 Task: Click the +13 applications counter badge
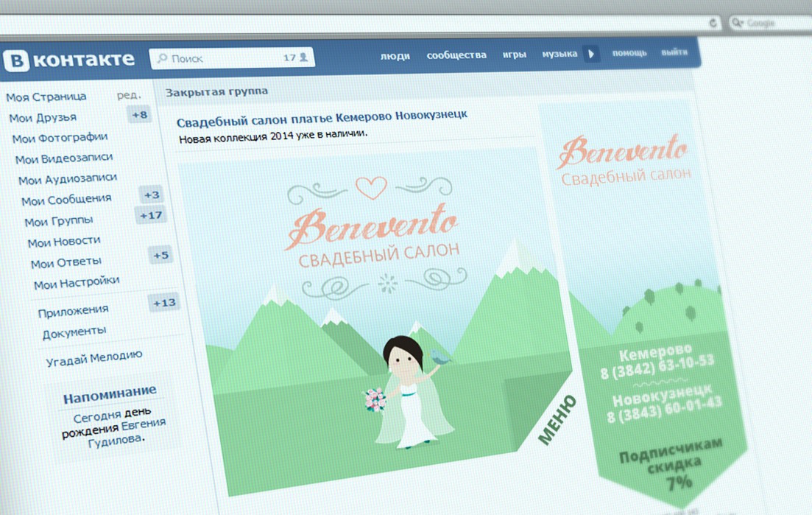(164, 303)
